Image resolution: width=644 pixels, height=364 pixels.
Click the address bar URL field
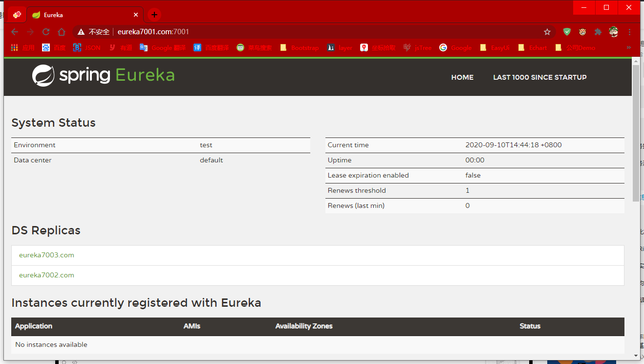pos(313,32)
